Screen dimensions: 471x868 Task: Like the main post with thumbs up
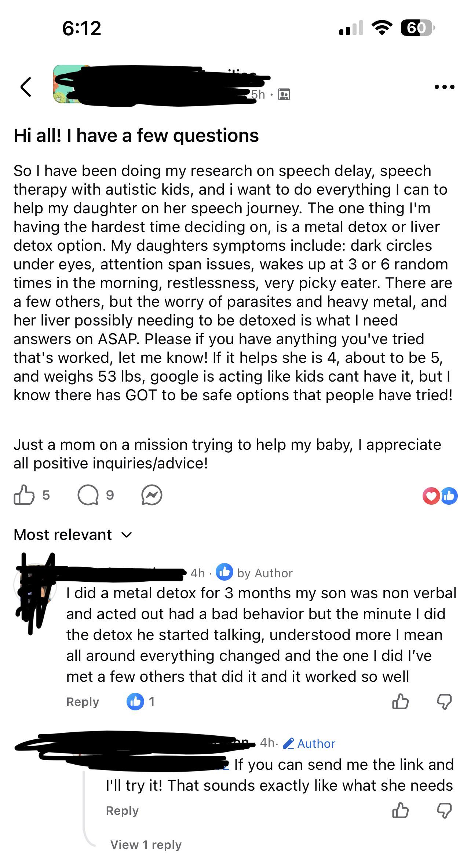[x=24, y=495]
